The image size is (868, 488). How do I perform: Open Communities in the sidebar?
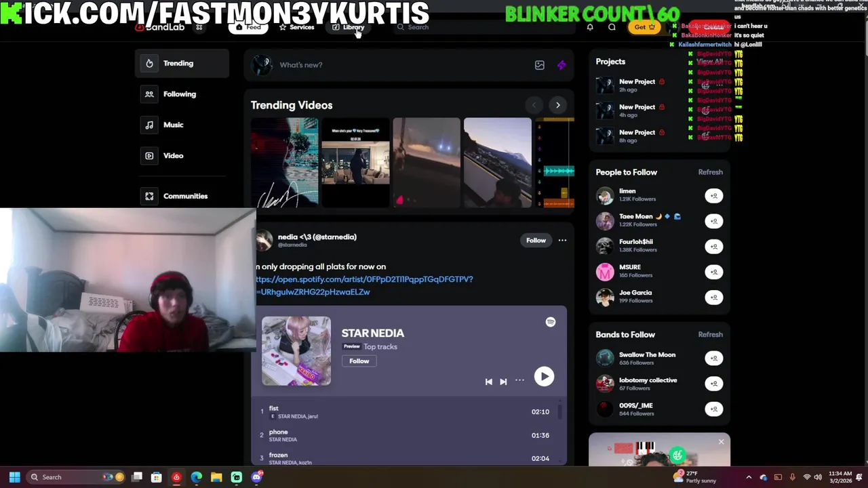click(182, 196)
